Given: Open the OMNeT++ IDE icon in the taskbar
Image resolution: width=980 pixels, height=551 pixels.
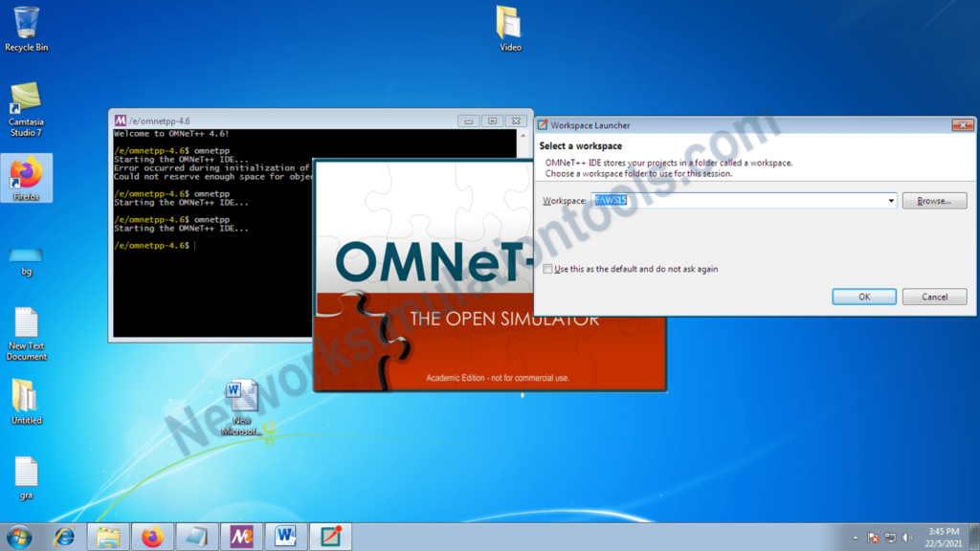Looking at the screenshot, I should pos(332,536).
